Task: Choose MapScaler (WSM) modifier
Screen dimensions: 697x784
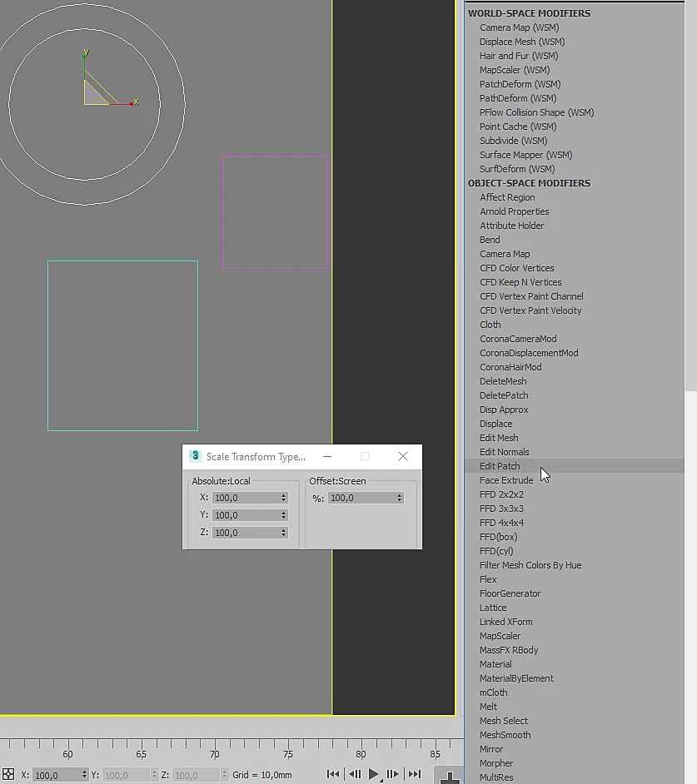Action: [x=515, y=70]
